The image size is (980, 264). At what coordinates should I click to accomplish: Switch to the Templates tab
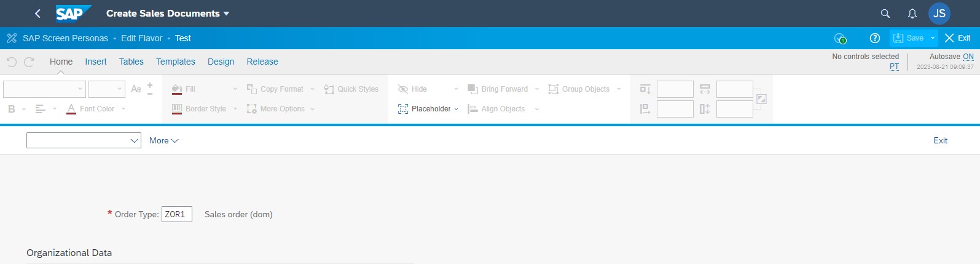pos(175,62)
